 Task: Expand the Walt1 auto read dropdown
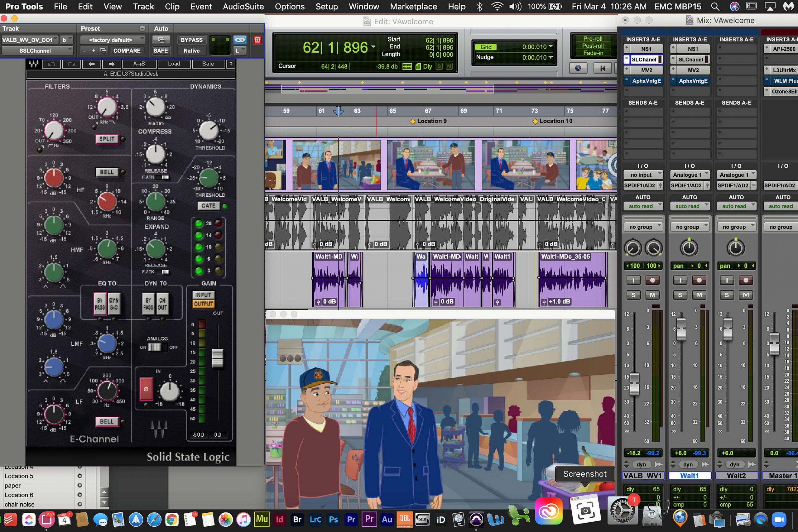tap(689, 206)
